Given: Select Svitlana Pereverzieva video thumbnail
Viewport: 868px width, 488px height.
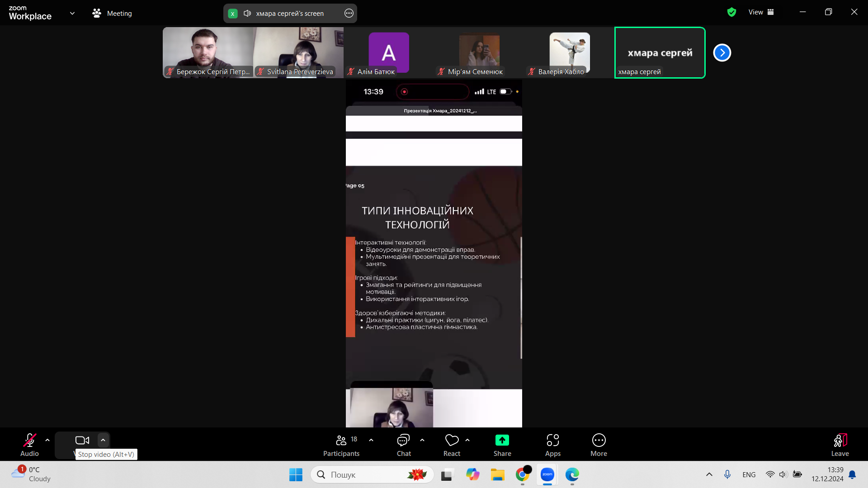Looking at the screenshot, I should click(298, 52).
